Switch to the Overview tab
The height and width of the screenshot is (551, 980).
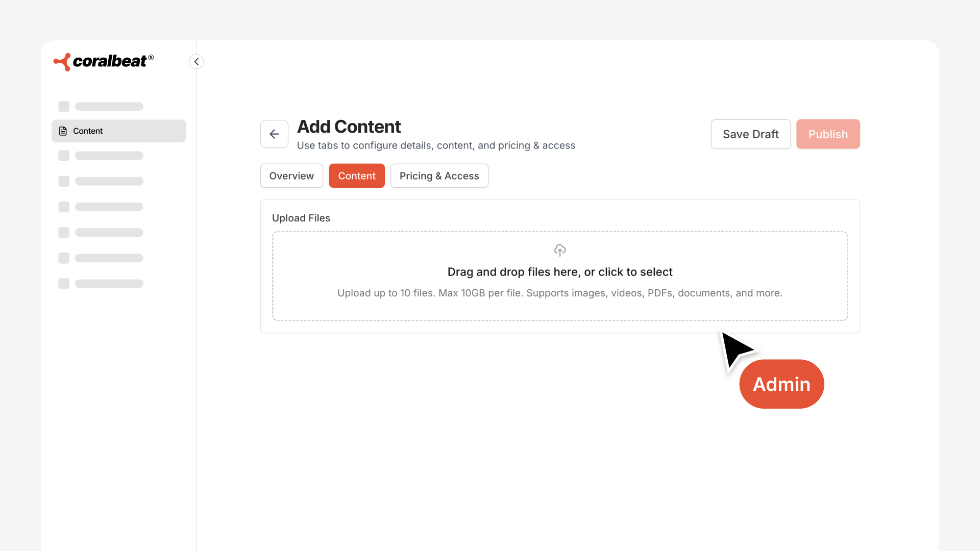(291, 176)
